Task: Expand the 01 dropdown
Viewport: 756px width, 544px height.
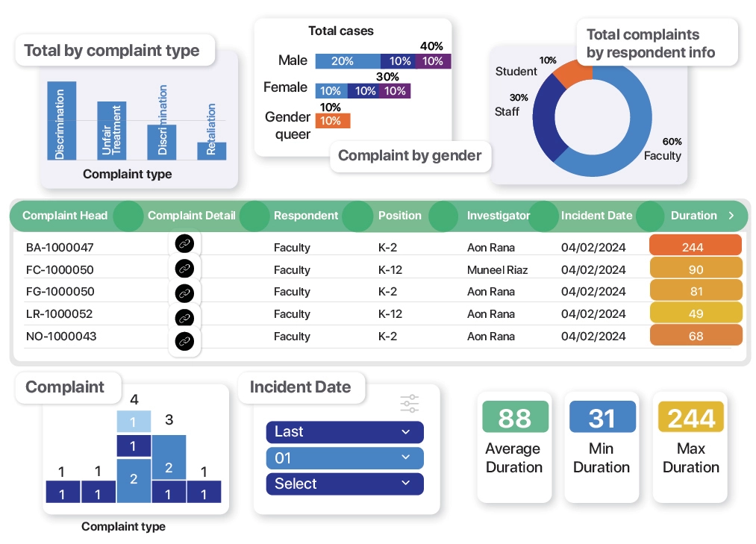Action: [344, 457]
